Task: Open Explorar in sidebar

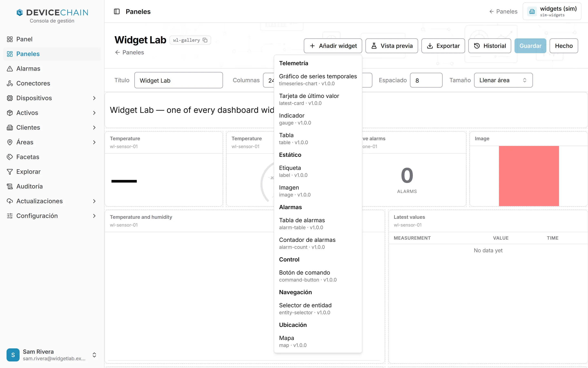Action: [52, 172]
